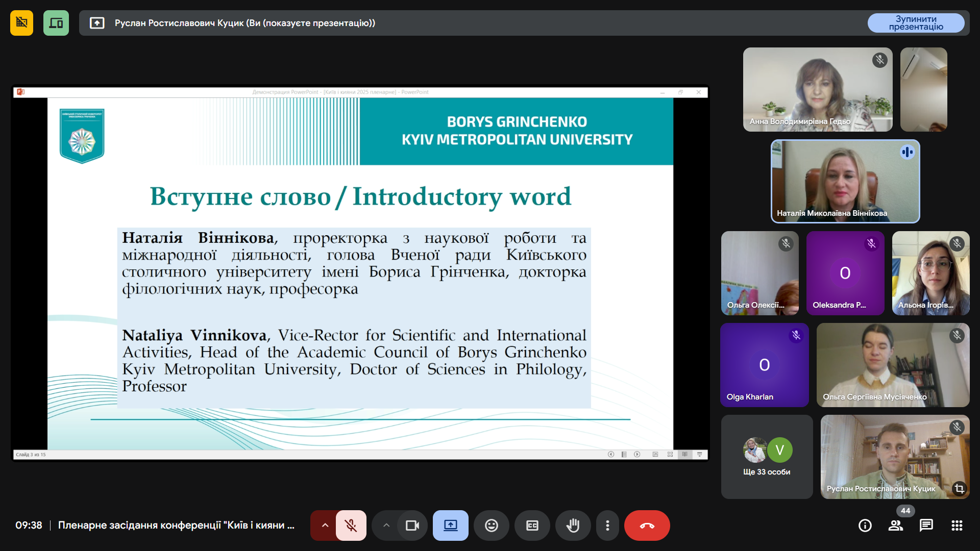
Task: Raise hand using the hand icon
Action: coord(573,525)
